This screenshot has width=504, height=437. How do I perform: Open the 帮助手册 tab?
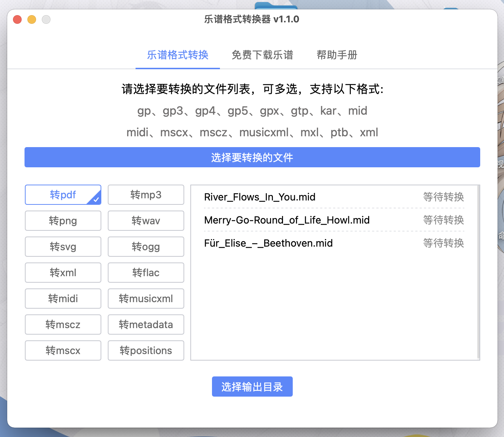click(336, 55)
